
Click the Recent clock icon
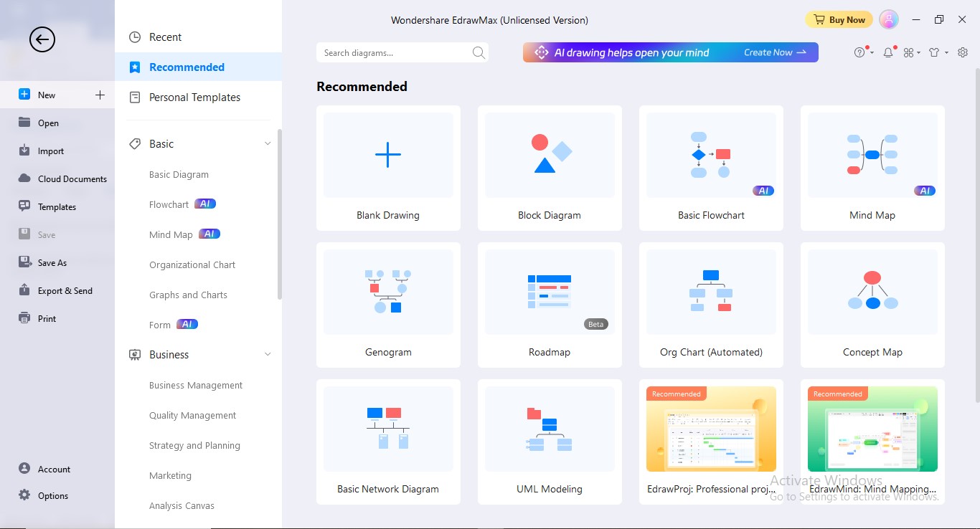pyautogui.click(x=134, y=37)
